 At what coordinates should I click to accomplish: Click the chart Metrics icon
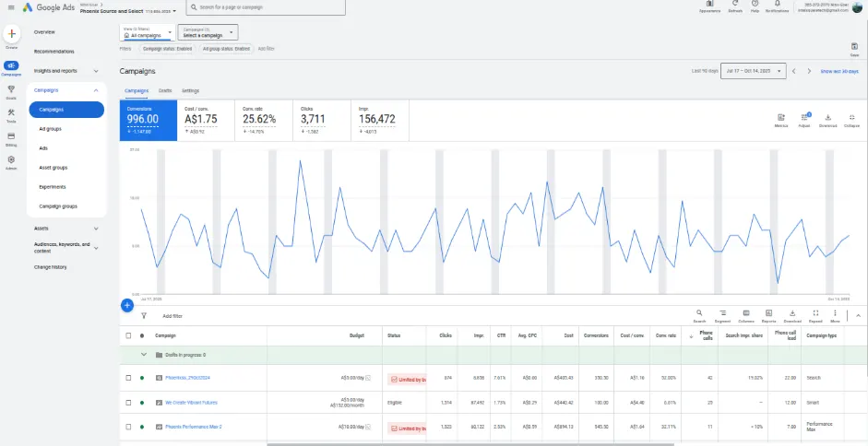click(x=780, y=118)
